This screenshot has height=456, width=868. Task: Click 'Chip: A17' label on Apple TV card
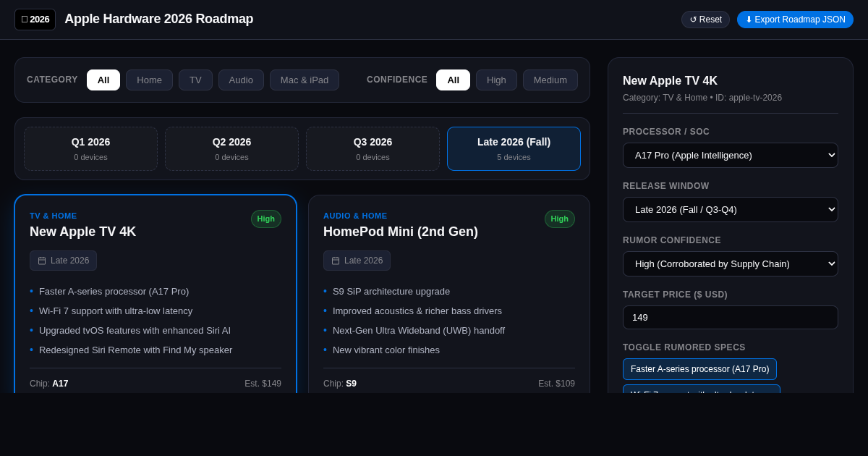49,384
